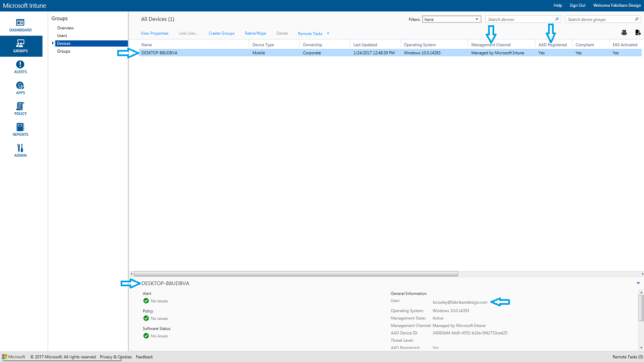Click Delete option in toolbar
Screen dimensions: 644x362
coord(282,33)
